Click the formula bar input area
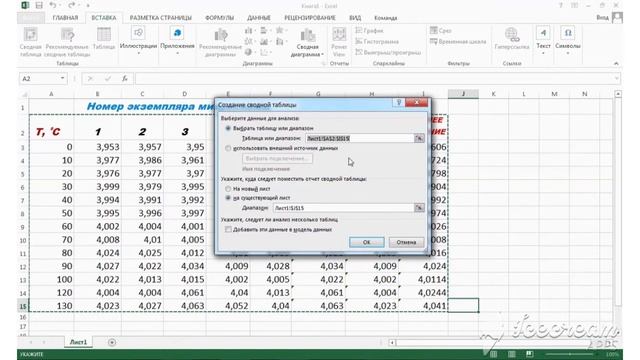Image resolution: width=640 pixels, height=360 pixels. pyautogui.click(x=373, y=78)
